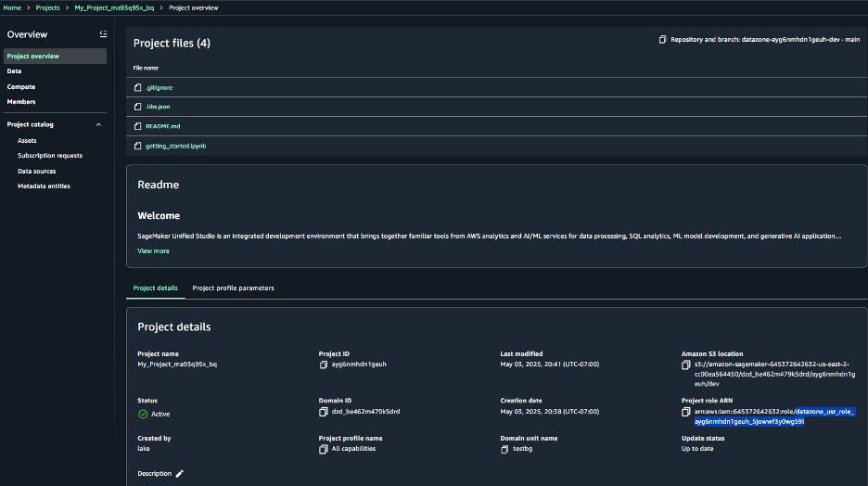Open Subscription requests under Project catalog

point(49,156)
